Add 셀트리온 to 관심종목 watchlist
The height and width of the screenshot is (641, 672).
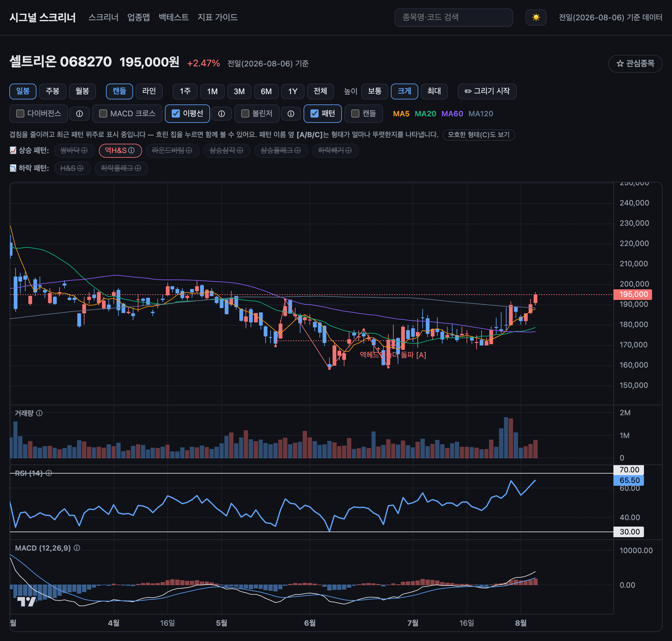635,64
